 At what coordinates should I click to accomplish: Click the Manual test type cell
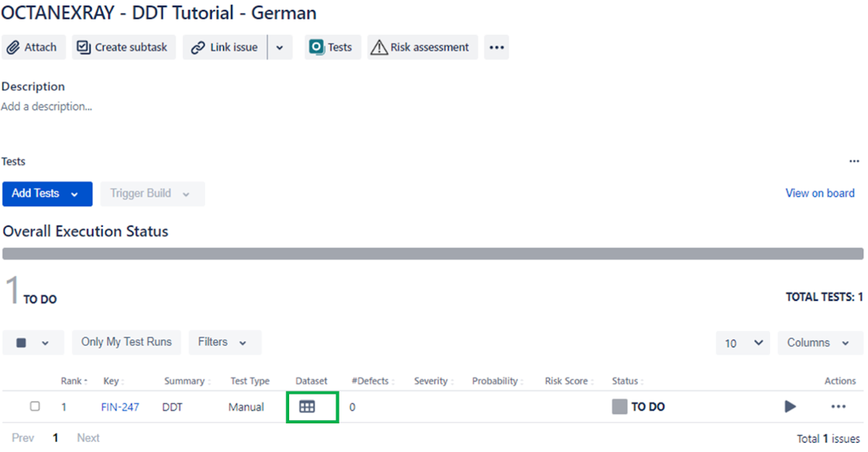[246, 407]
